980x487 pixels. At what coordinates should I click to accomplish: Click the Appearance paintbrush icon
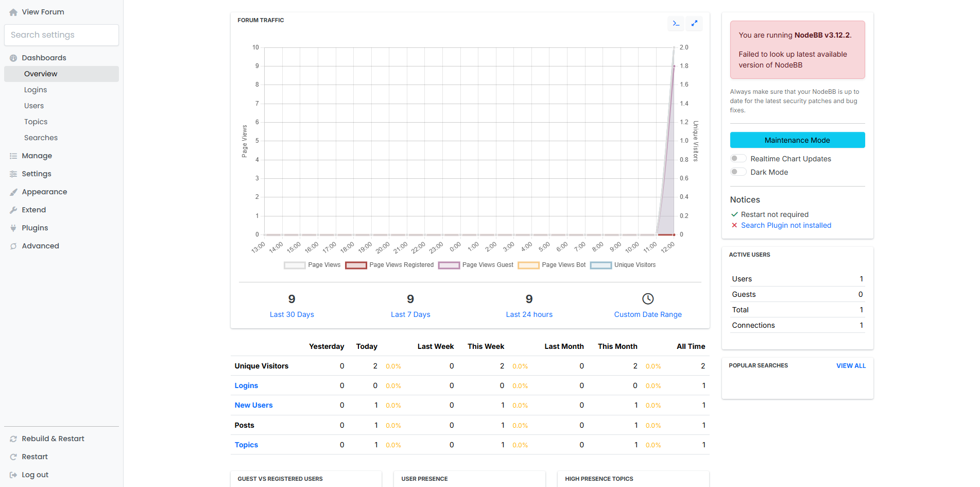click(13, 192)
